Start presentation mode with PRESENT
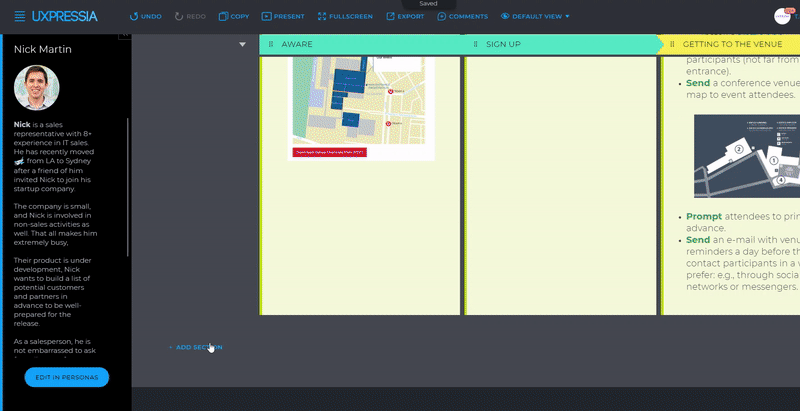This screenshot has height=412, width=800. tap(283, 16)
